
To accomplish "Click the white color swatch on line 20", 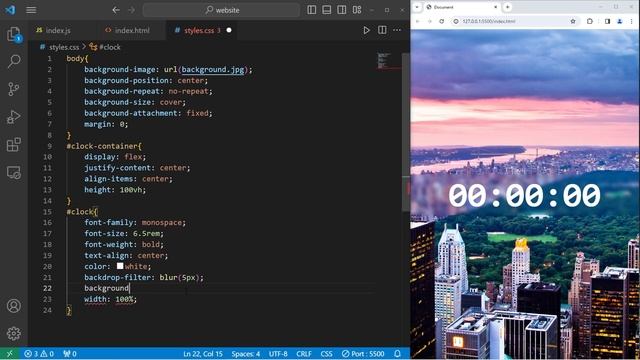I will (120, 266).
